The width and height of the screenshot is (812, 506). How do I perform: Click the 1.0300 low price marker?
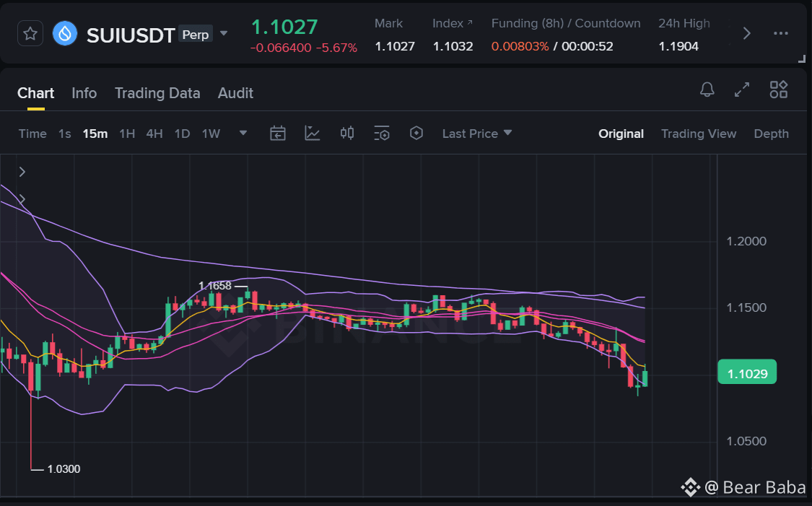(x=64, y=469)
